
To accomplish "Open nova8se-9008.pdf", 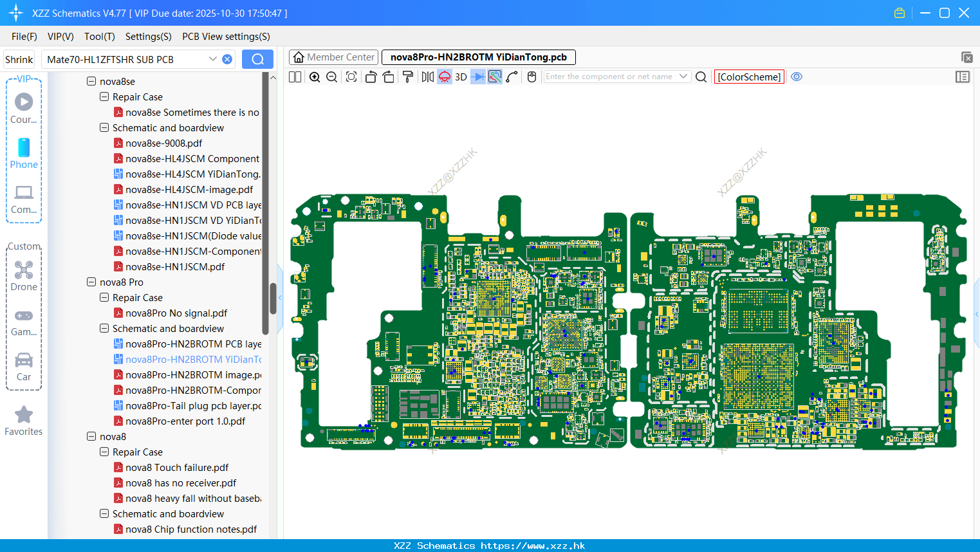I will 163,143.
